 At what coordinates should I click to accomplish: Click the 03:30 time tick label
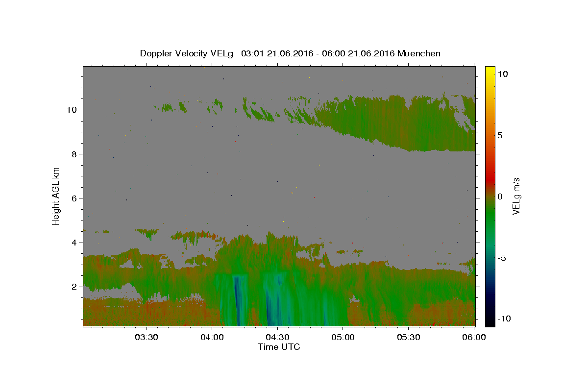pos(146,338)
